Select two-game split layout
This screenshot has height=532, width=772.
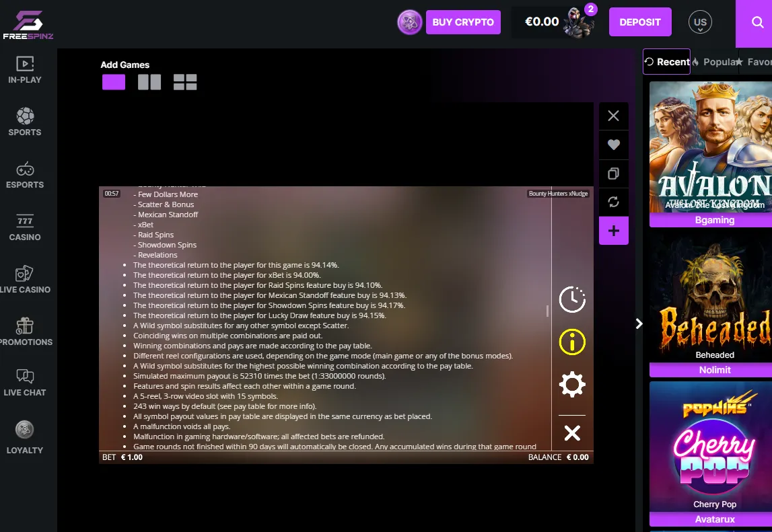149,82
